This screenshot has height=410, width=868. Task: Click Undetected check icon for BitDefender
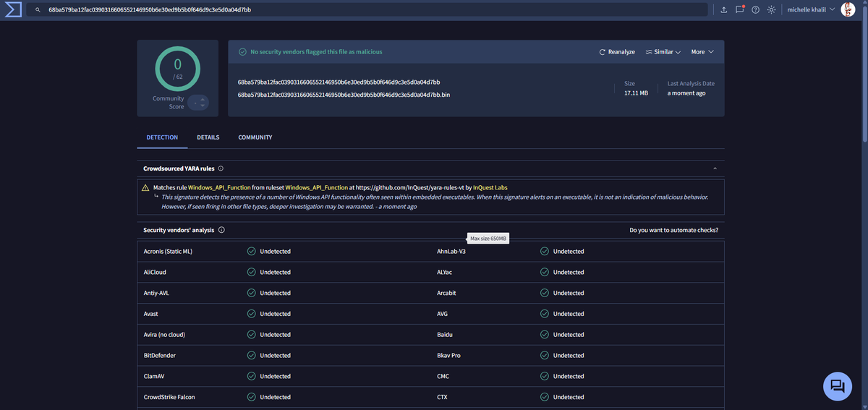(251, 356)
